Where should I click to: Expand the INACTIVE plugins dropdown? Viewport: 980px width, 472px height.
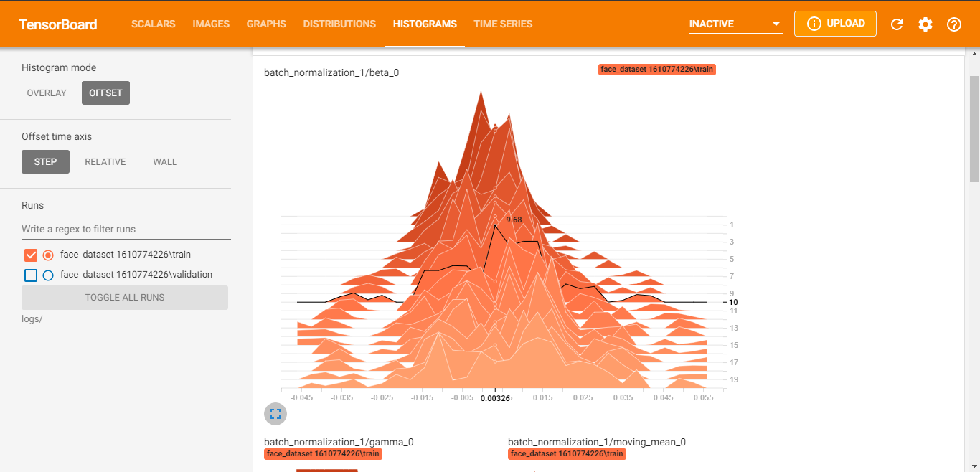(735, 24)
